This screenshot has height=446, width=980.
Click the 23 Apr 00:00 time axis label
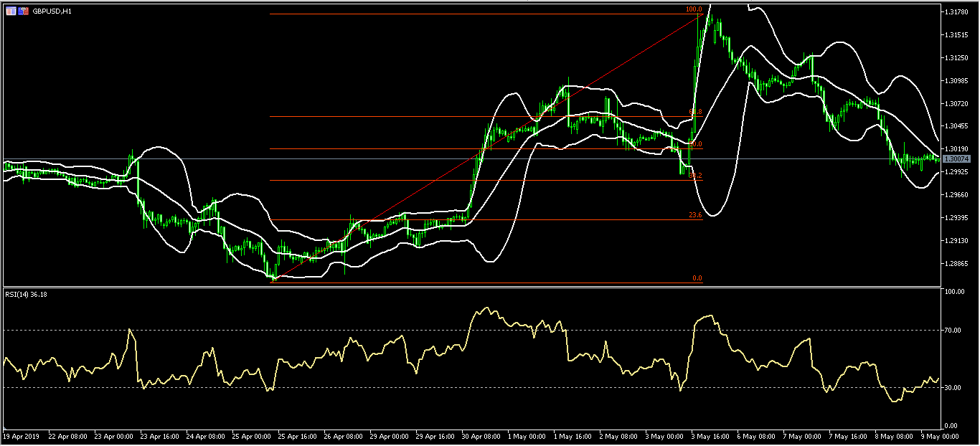(113, 435)
